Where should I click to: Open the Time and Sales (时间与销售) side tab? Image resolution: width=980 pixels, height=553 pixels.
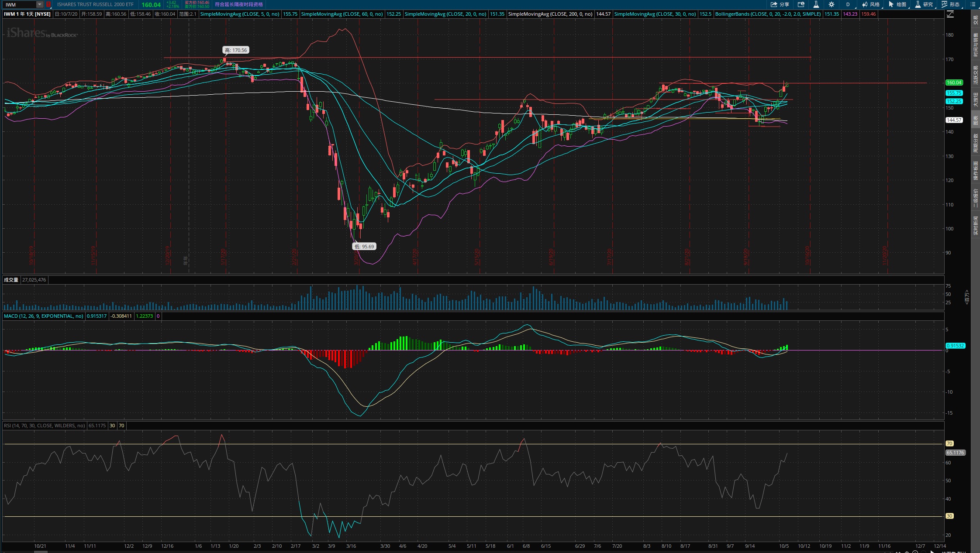tap(976, 45)
